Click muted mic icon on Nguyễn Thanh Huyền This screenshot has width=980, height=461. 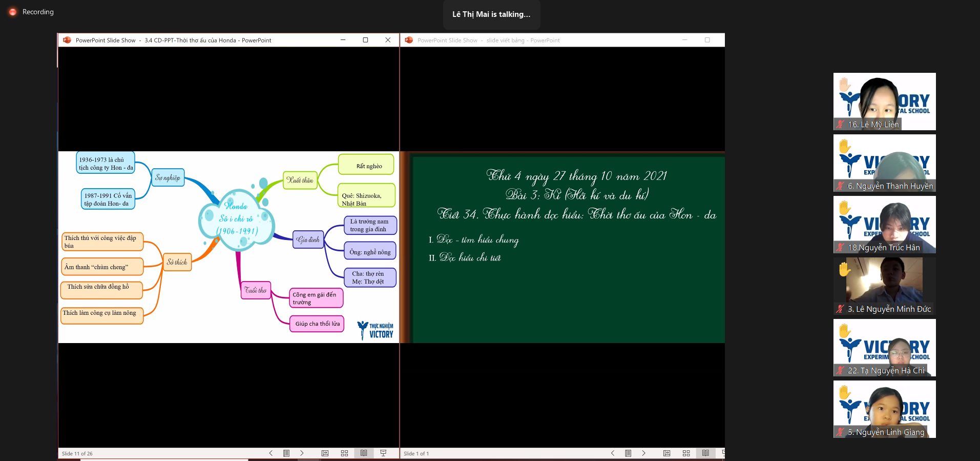click(x=840, y=186)
